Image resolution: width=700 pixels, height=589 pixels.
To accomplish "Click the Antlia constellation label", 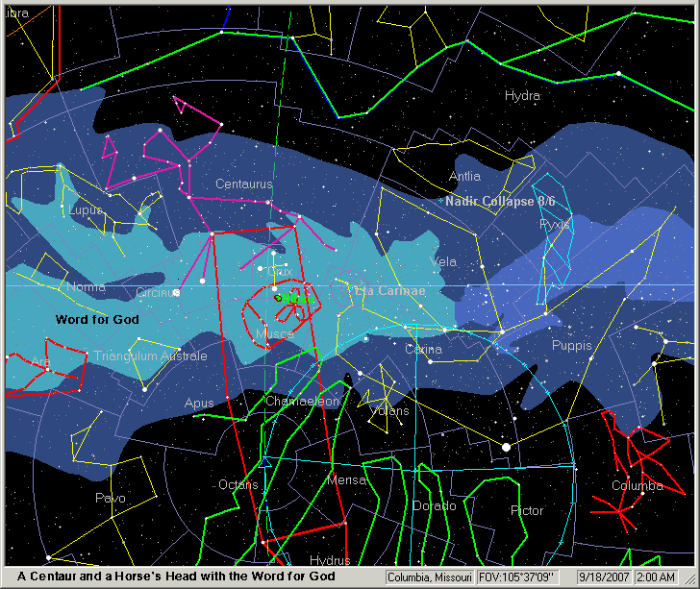I will pyautogui.click(x=464, y=176).
